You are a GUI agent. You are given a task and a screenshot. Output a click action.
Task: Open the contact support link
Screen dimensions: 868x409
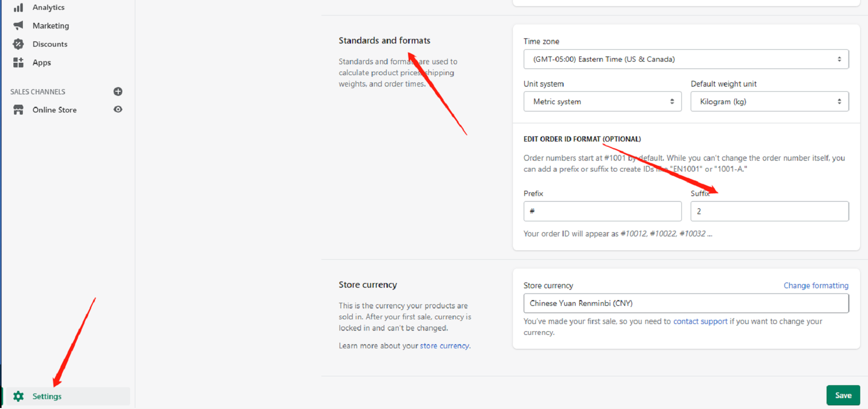[x=700, y=321]
